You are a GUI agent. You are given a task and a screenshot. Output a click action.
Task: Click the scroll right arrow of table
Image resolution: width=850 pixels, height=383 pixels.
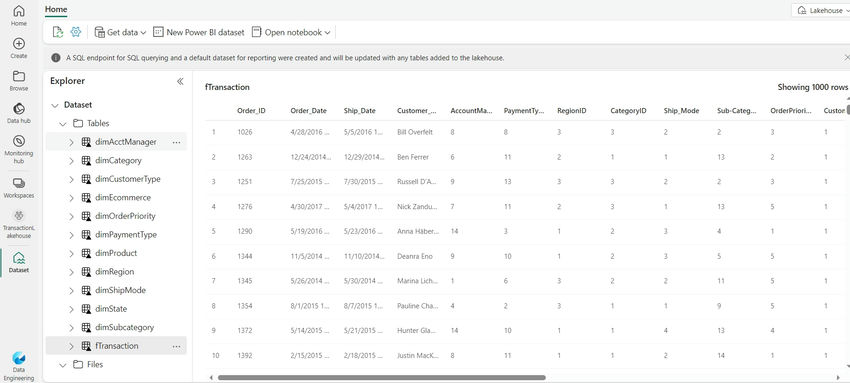(838, 378)
